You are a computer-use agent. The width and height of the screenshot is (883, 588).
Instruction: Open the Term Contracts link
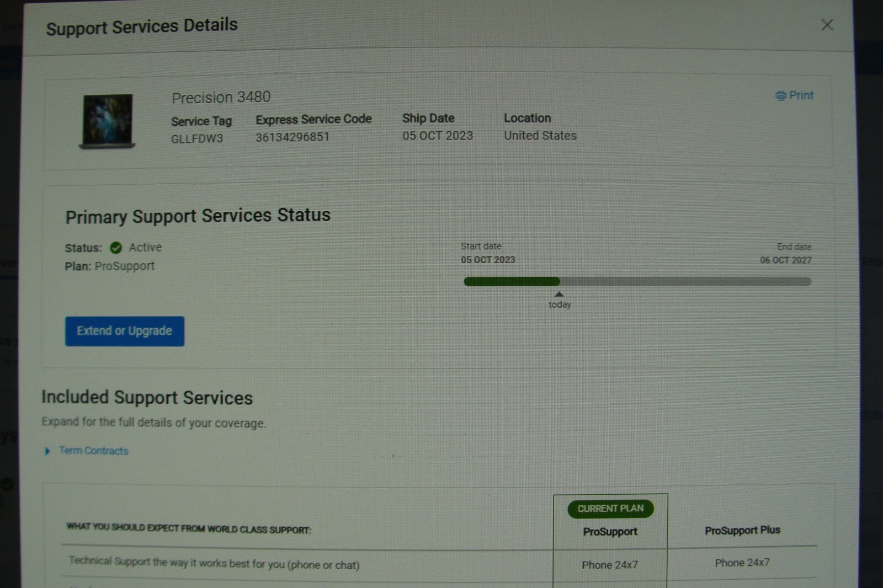coord(93,451)
